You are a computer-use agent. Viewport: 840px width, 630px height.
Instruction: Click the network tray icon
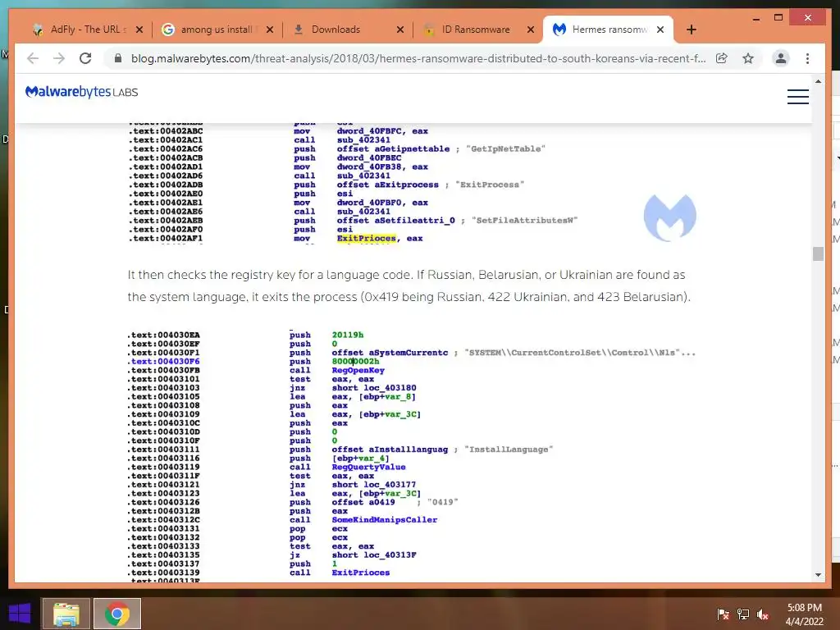tap(743, 614)
